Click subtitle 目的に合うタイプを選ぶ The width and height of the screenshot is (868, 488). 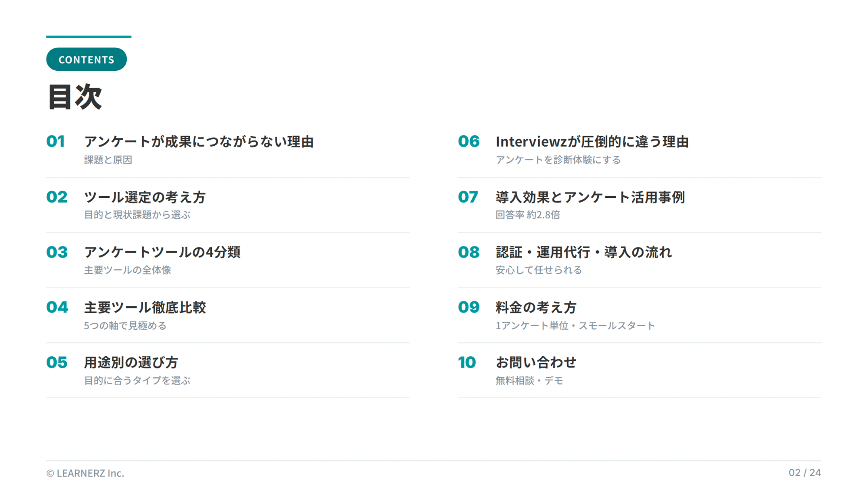137,380
